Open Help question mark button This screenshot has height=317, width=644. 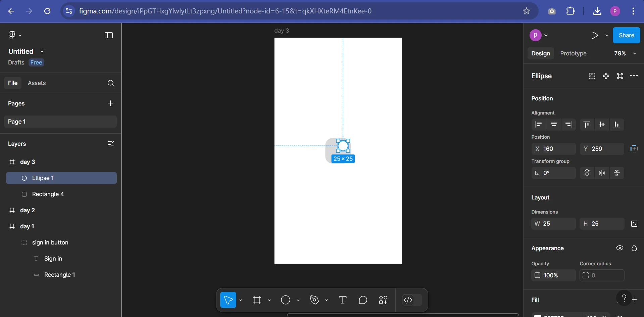pyautogui.click(x=624, y=298)
